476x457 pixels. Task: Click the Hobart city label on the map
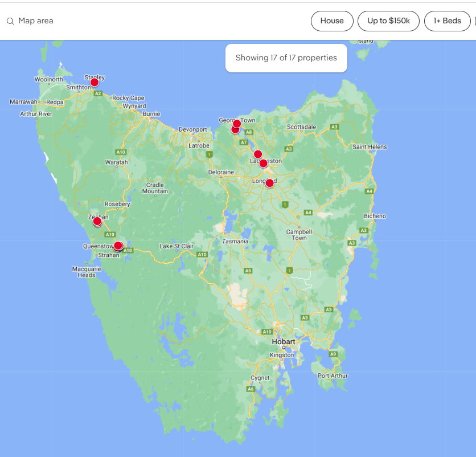(x=283, y=342)
